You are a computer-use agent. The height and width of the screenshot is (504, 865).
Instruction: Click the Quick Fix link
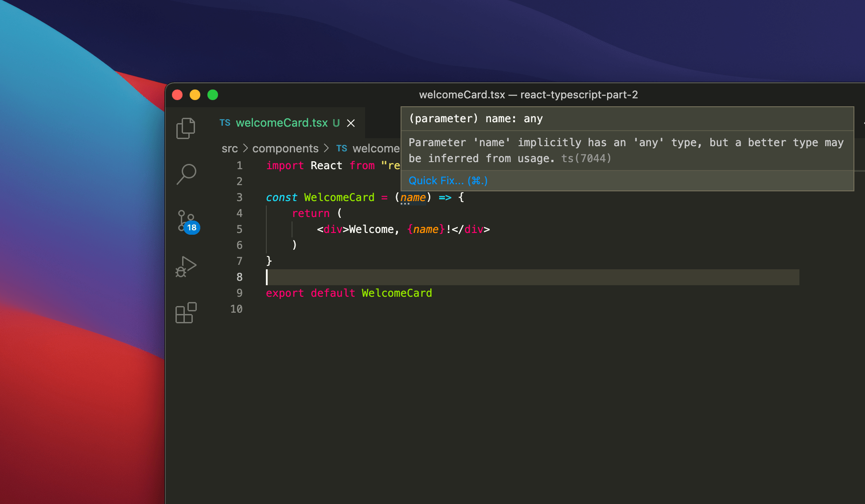[x=448, y=181]
